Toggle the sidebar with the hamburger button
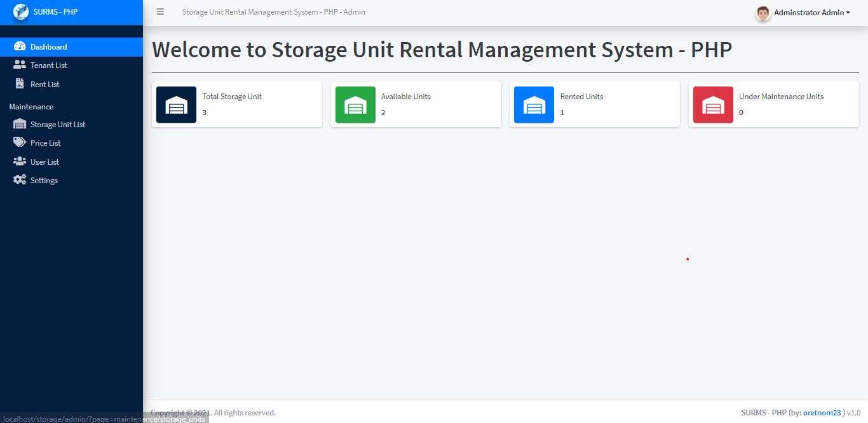This screenshot has width=868, height=423. (x=160, y=11)
